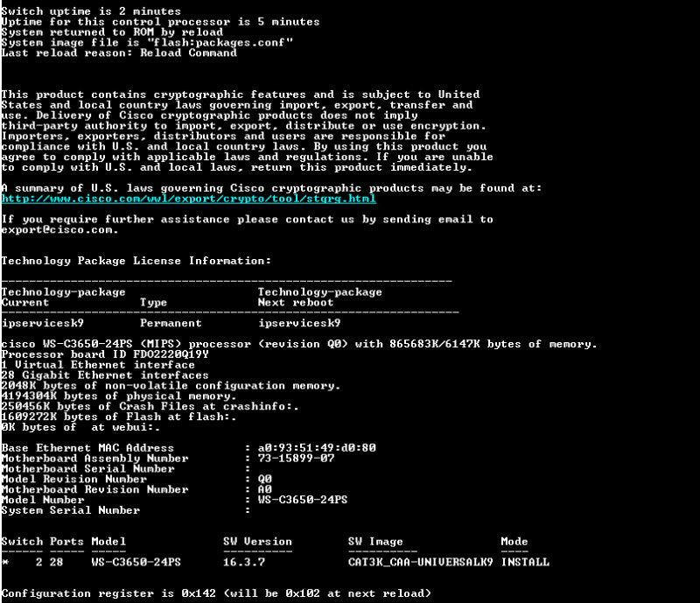Click the 'cisco WS-C3650-24PS (MIPS) processor' line

pos(299,344)
